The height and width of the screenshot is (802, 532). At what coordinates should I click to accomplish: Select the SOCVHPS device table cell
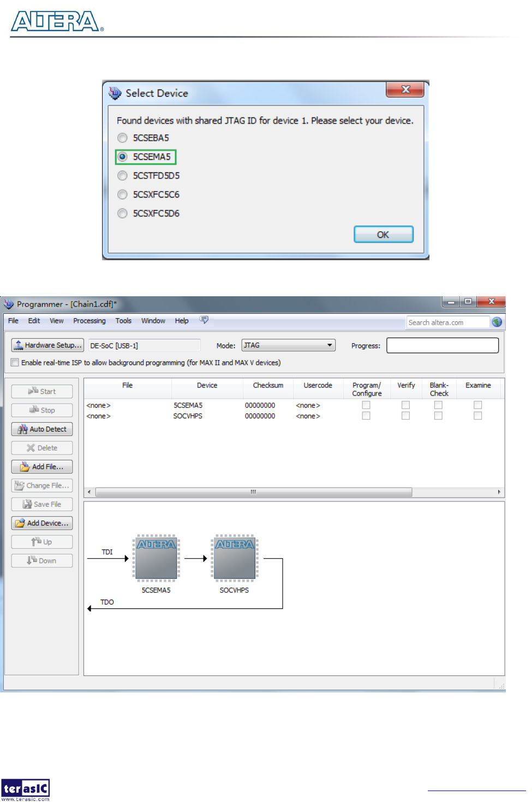click(x=188, y=416)
